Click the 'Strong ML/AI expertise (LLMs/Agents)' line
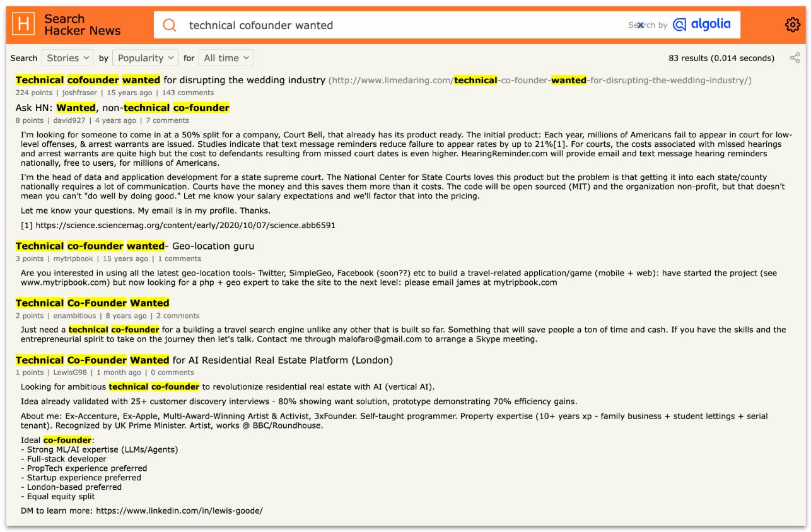 (x=100, y=449)
